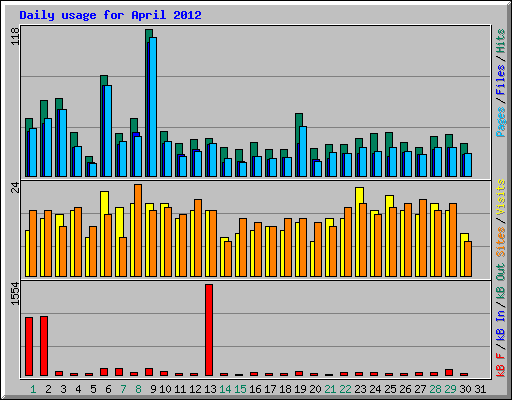
Task: Select the '24' middle chart scale value
Action: [15, 187]
